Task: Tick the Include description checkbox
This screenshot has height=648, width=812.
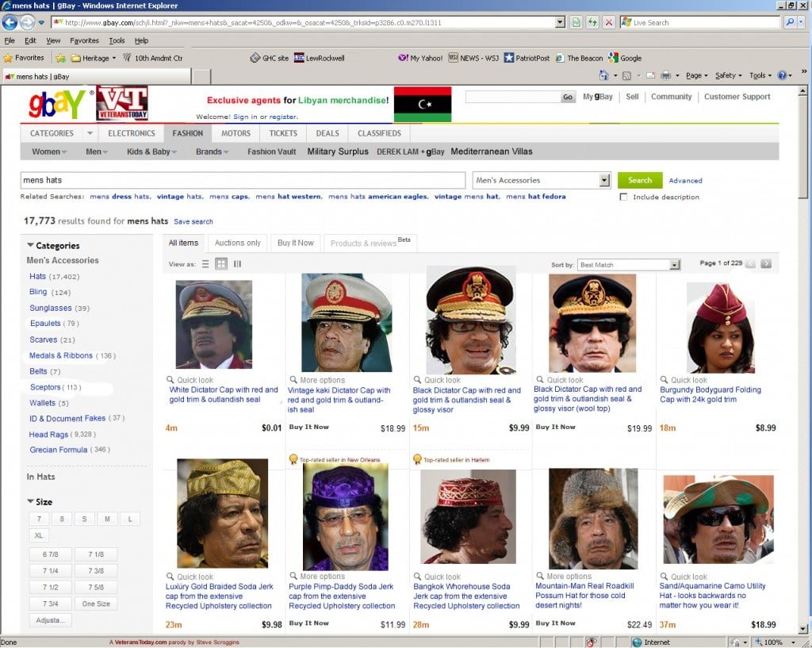Action: 623,197
